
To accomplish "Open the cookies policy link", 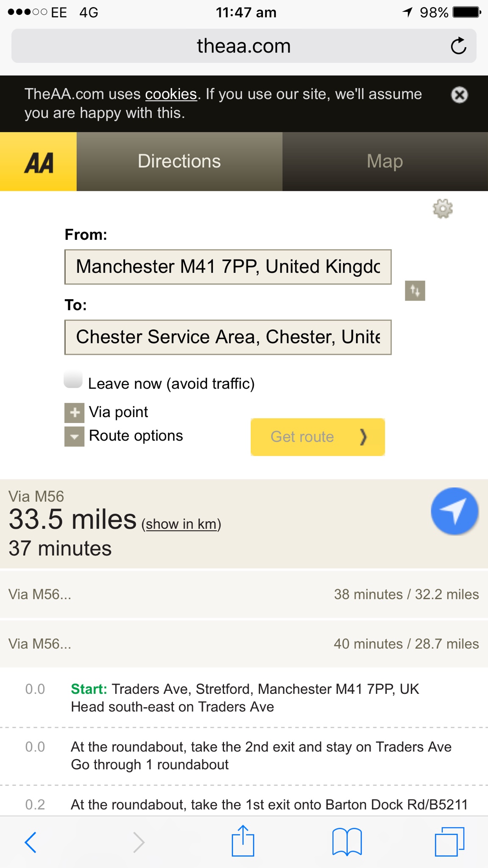I will [171, 94].
